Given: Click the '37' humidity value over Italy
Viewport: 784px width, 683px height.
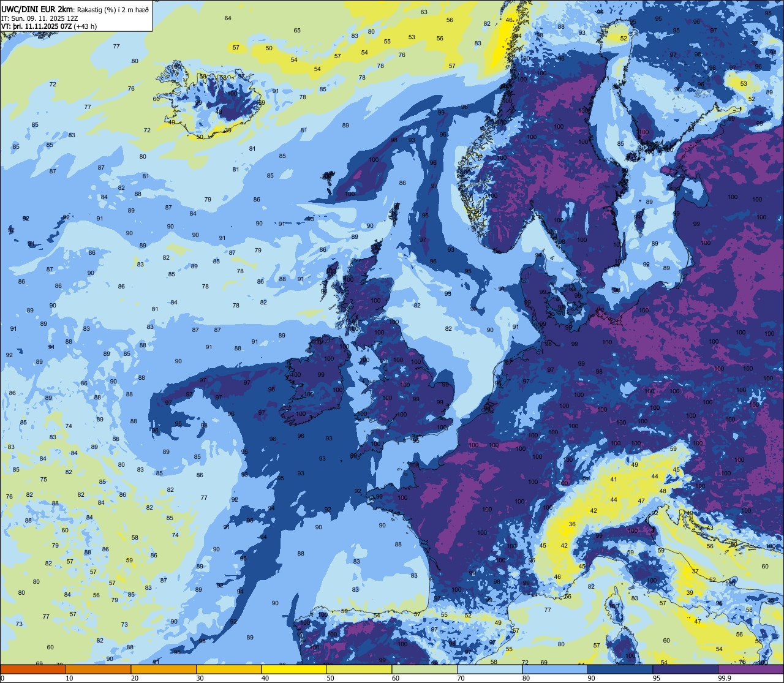Looking at the screenshot, I should (x=695, y=571).
